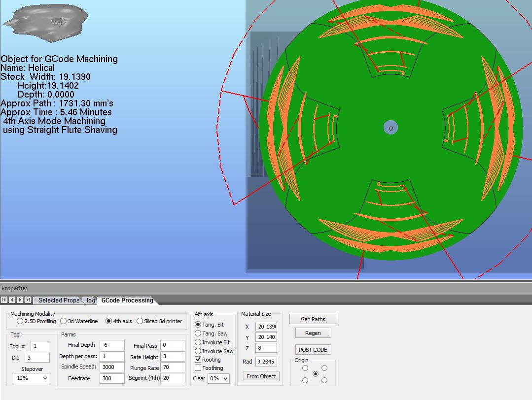Select the Involute Saw radio option

click(198, 351)
